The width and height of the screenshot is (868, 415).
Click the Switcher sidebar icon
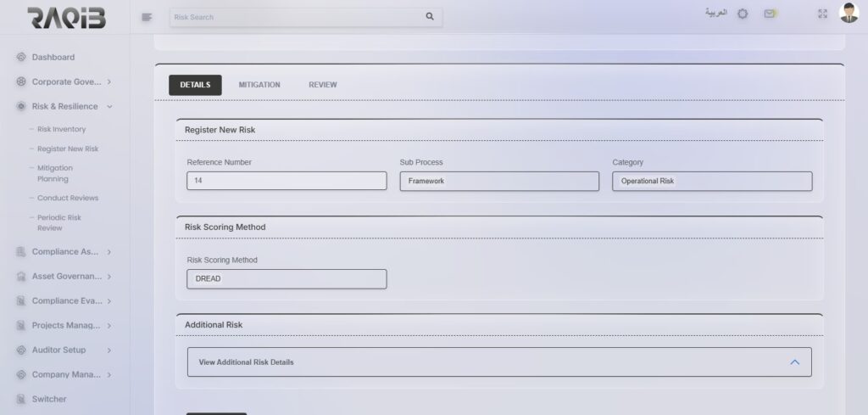(21, 399)
